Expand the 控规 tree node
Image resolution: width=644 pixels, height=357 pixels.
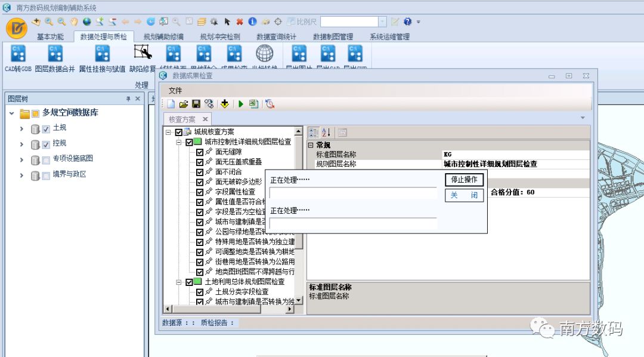pyautogui.click(x=22, y=144)
